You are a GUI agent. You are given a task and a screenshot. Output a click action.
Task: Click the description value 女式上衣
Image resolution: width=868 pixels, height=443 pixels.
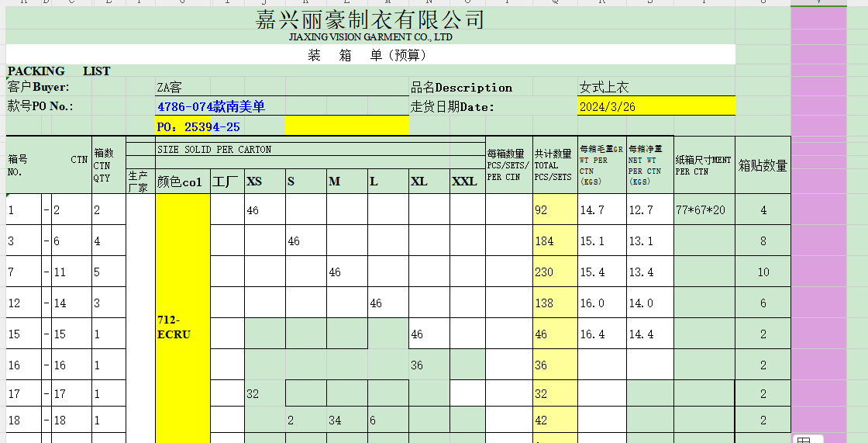coord(604,88)
